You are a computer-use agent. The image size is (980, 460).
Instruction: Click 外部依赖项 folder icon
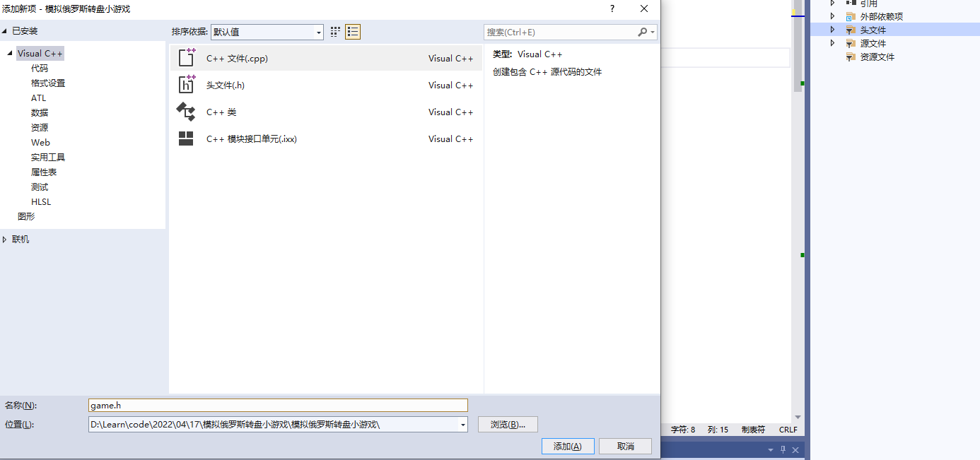851,16
